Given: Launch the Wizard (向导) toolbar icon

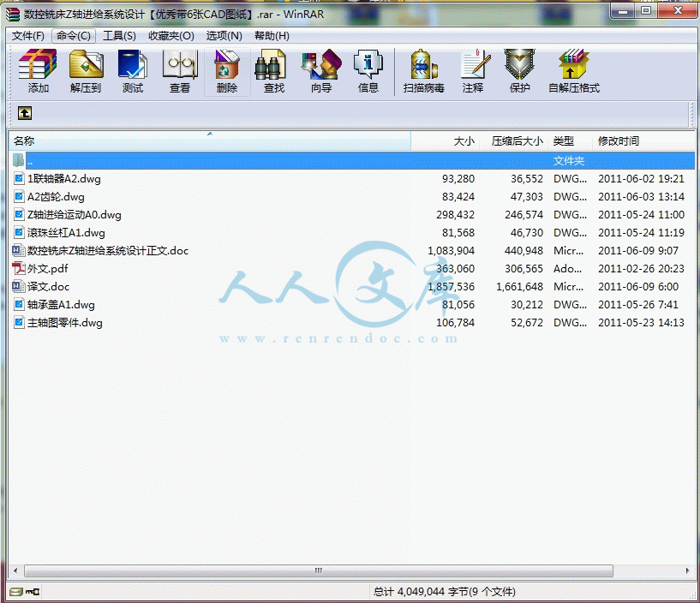Looking at the screenshot, I should coord(321,71).
